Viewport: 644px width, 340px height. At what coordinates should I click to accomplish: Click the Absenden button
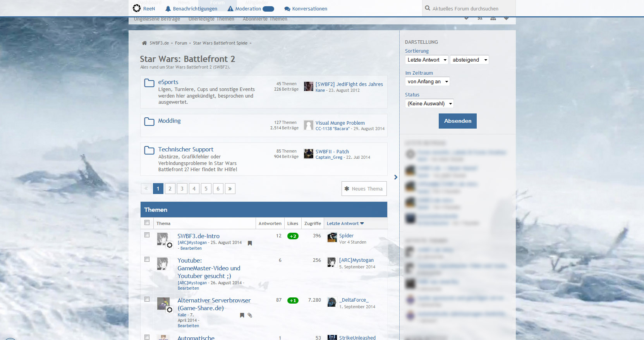point(458,121)
